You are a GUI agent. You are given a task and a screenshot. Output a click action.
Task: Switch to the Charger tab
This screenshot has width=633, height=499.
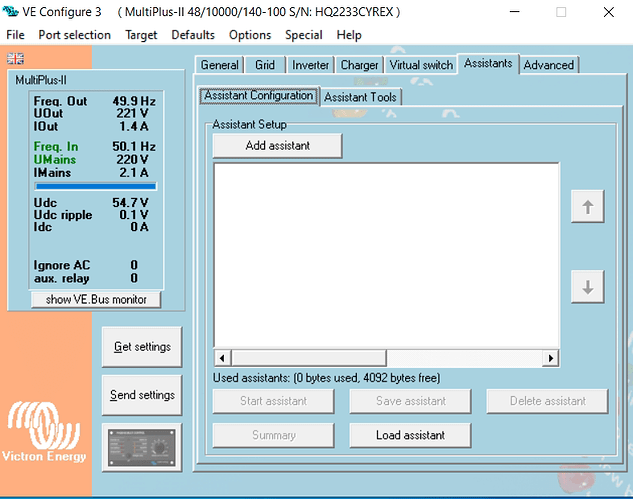(359, 65)
